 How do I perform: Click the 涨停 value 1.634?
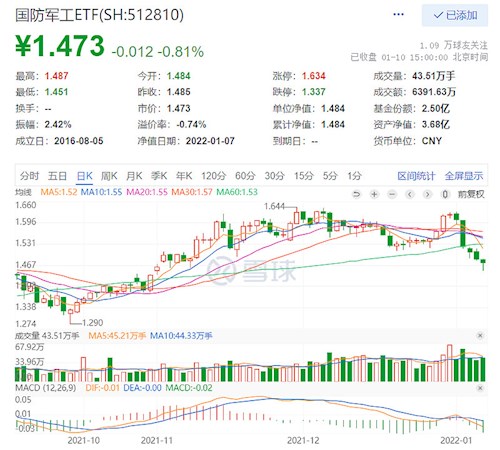coord(314,76)
